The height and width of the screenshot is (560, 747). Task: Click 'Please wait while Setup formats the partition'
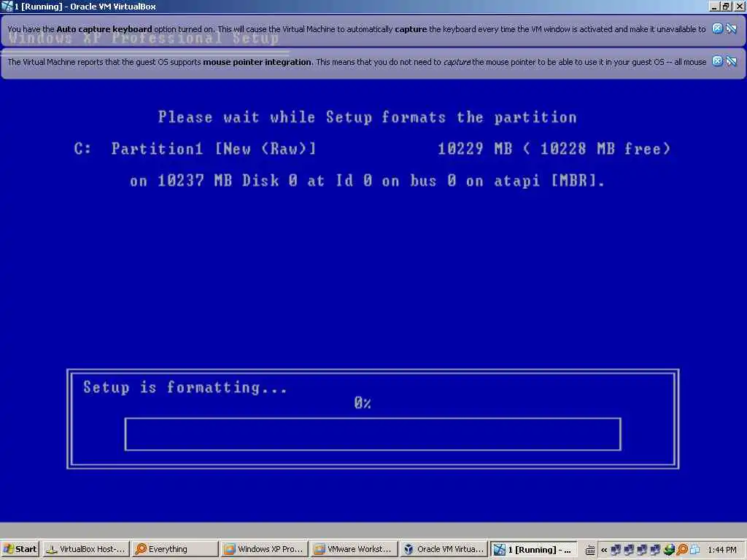tap(368, 117)
